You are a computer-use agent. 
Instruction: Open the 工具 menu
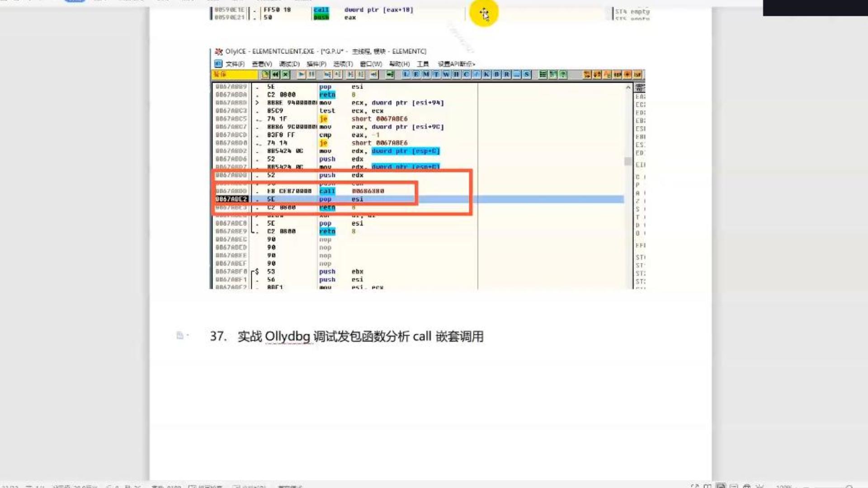(423, 64)
